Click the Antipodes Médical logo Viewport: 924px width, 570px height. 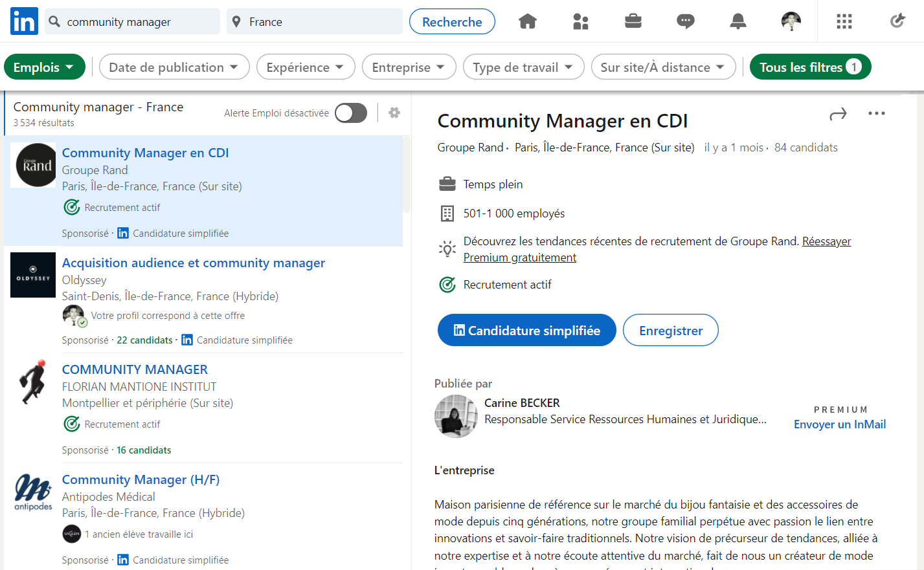33,492
